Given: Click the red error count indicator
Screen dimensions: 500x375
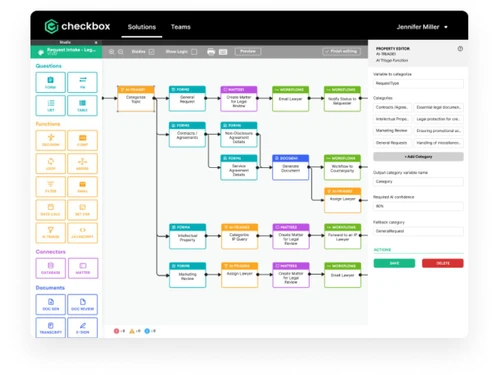Looking at the screenshot, I should 119,331.
